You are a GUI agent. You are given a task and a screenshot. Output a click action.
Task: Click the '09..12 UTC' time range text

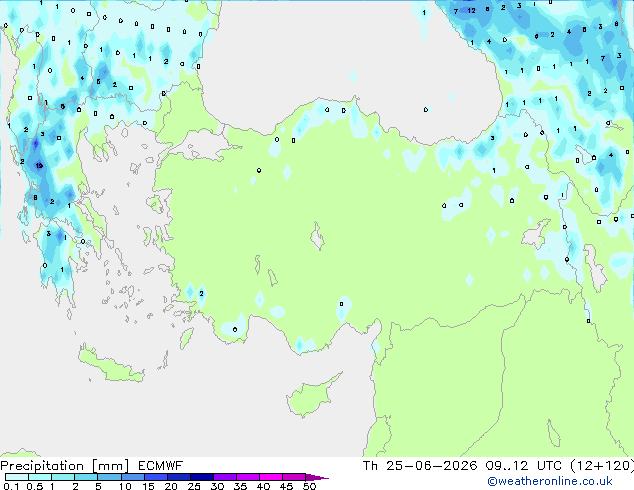click(x=524, y=466)
